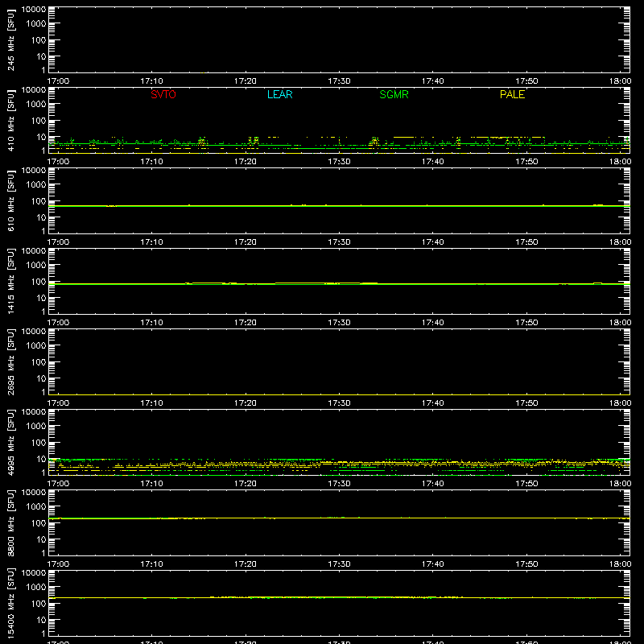Select the 410 MHz [SFU] axis title
The image size is (644, 644).
tap(11, 120)
